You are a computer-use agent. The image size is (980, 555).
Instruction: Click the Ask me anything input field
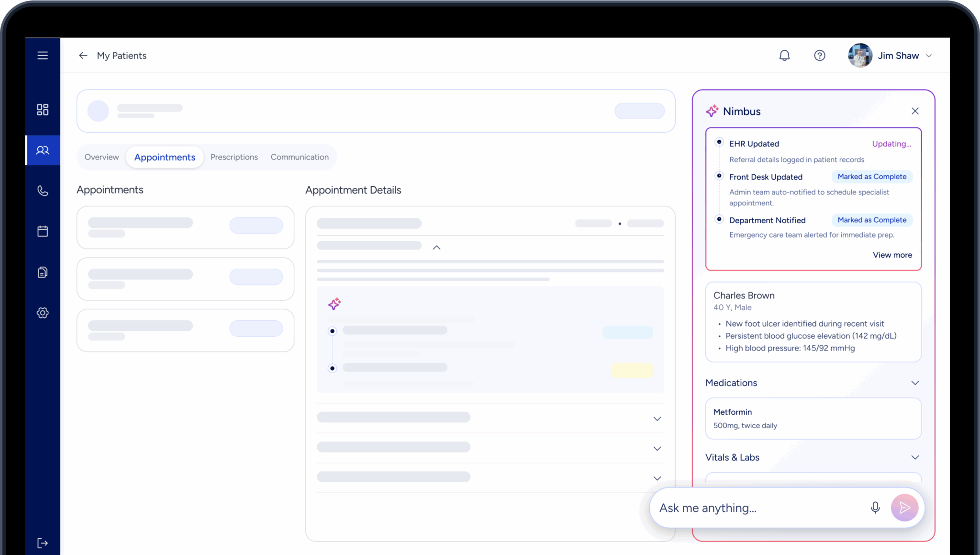756,508
